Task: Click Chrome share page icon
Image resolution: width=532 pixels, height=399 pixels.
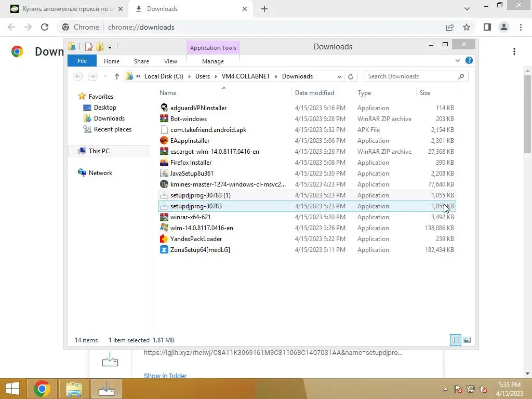Action: [x=450, y=27]
